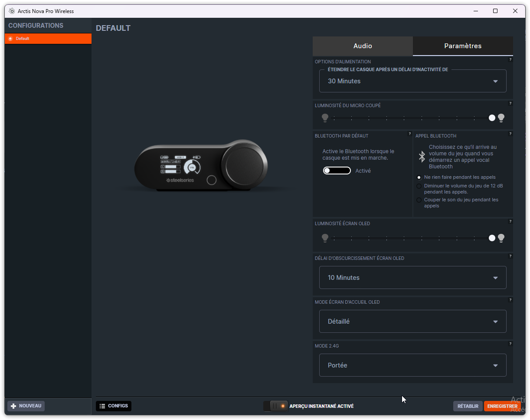
Task: Click the 'Aperçu instantané activé' label
Action: [321, 406]
